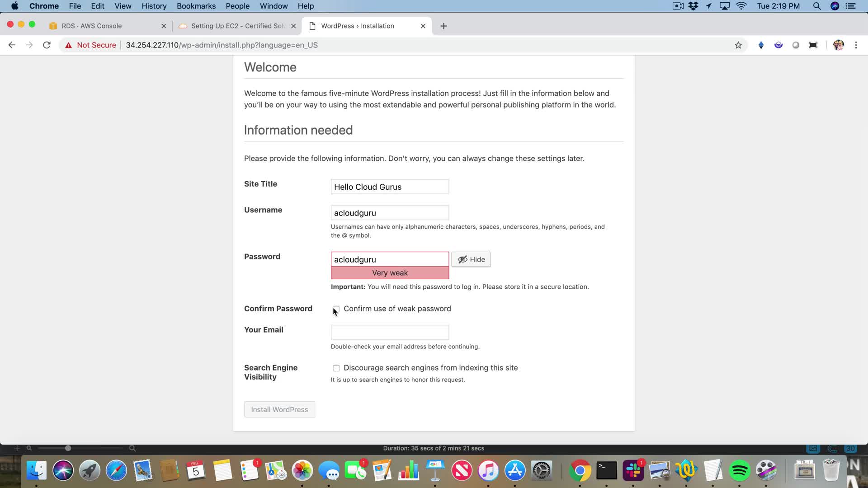Switch to Setting Up EC2 tab
Image resolution: width=868 pixels, height=488 pixels.
click(x=237, y=26)
